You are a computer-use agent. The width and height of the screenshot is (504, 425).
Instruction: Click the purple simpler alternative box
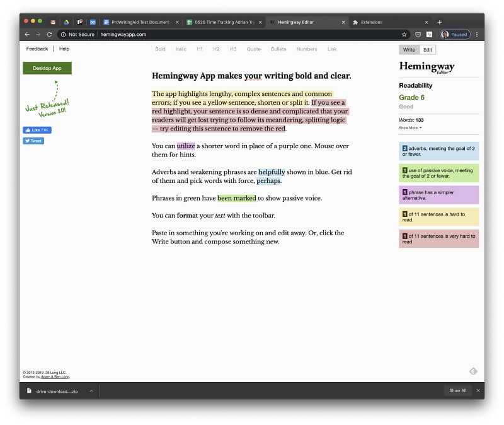(x=438, y=195)
